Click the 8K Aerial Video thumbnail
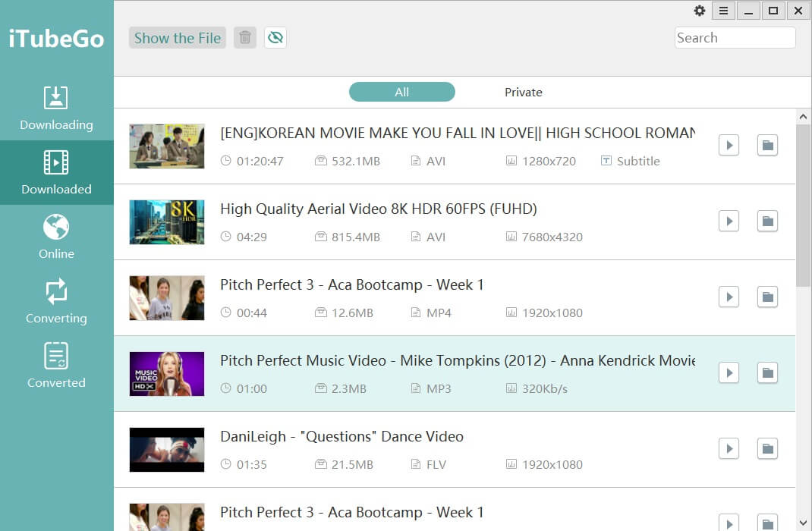Screen dimensions: 812x531 167,222
